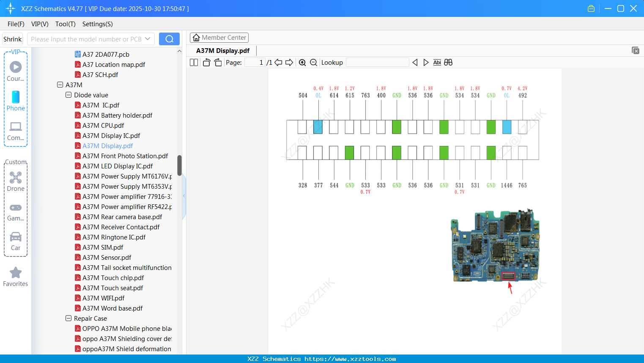Click the PCB file icon for A37 2DA077.pcb
644x363 pixels.
click(x=78, y=54)
